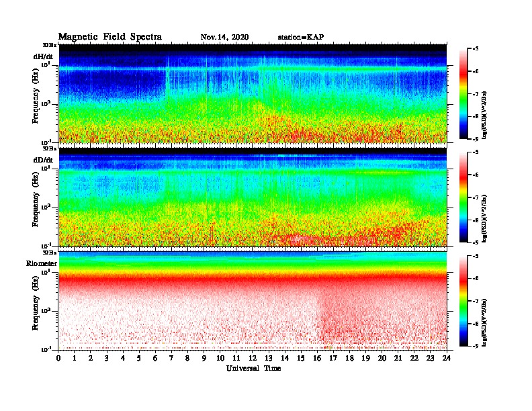Click the "-7" value on dD/dt color scale
Image resolution: width=532 pixels, height=411 pixels.
(476, 197)
